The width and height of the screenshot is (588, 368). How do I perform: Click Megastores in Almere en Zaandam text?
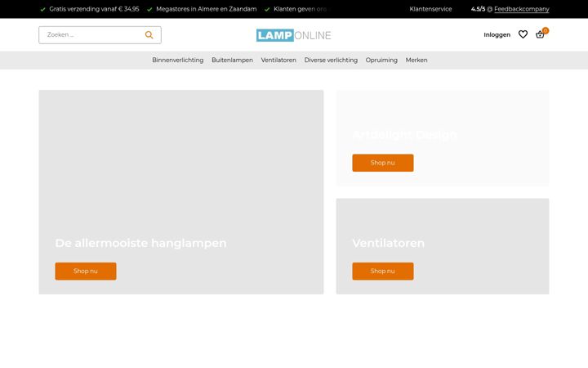207,9
